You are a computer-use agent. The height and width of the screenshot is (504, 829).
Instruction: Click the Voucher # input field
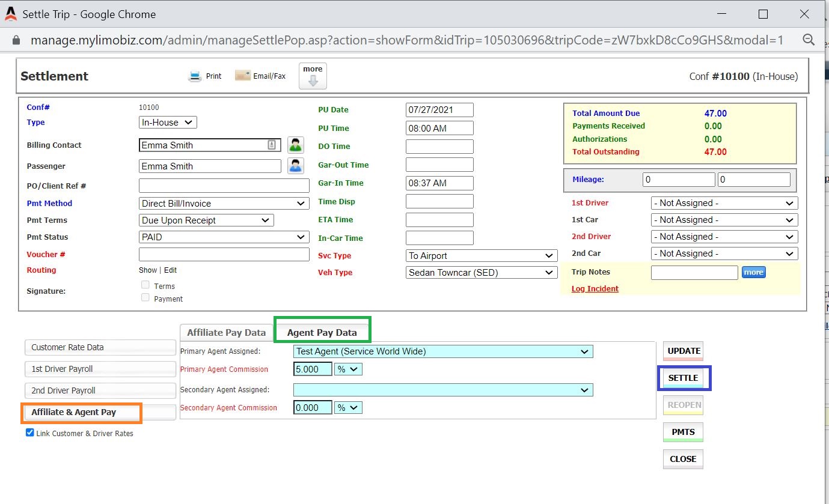click(x=224, y=254)
